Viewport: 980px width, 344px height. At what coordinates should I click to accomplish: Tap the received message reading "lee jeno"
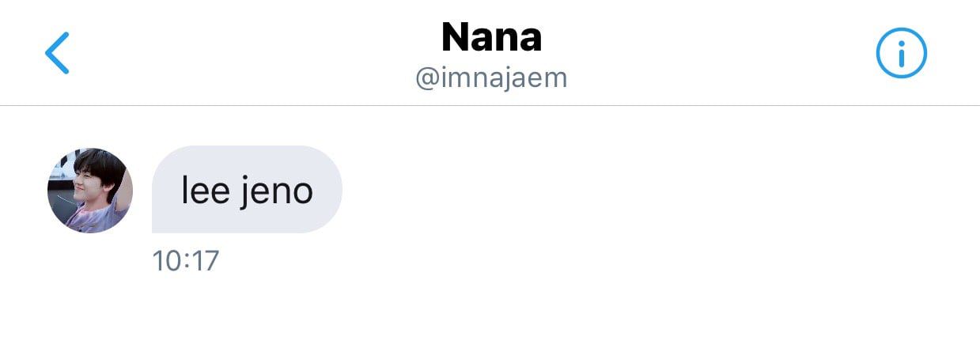click(247, 190)
